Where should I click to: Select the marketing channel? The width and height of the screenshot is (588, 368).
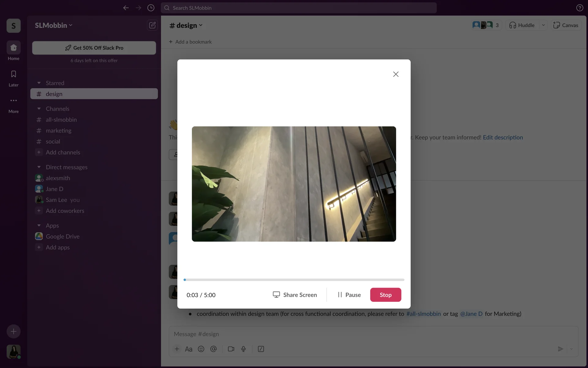click(x=58, y=131)
